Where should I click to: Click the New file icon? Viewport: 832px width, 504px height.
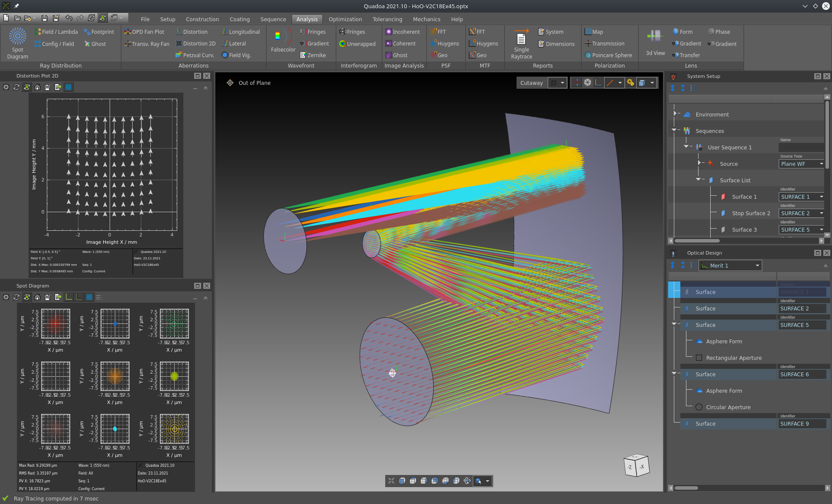(x=6, y=18)
